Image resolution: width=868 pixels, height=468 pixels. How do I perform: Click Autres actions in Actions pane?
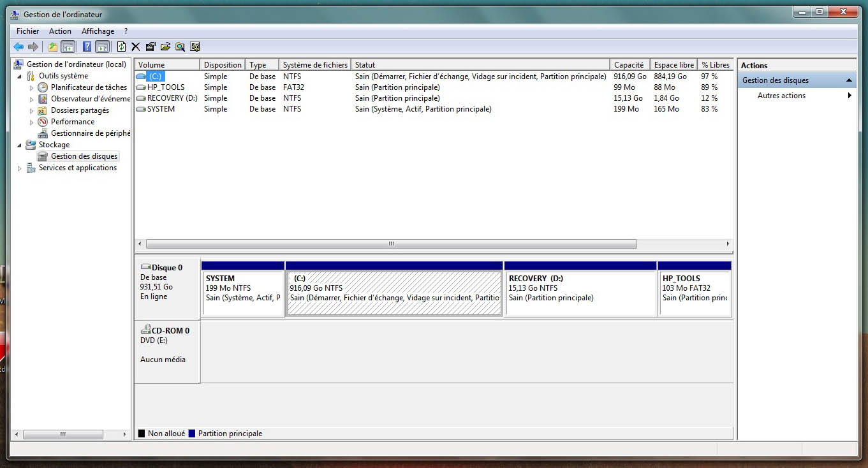781,96
